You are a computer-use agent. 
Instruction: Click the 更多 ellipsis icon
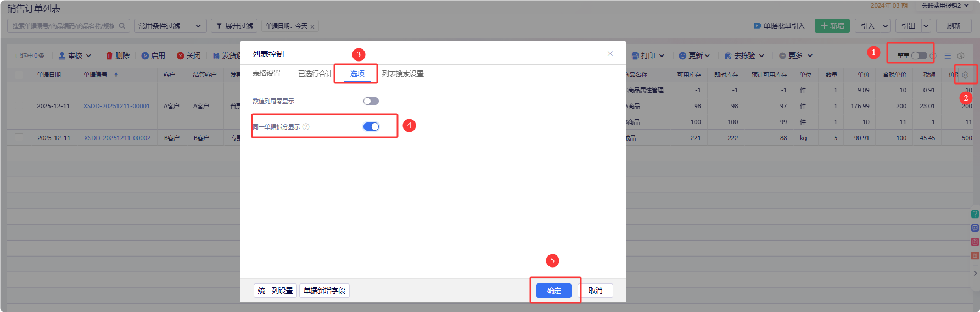pyautogui.click(x=782, y=55)
